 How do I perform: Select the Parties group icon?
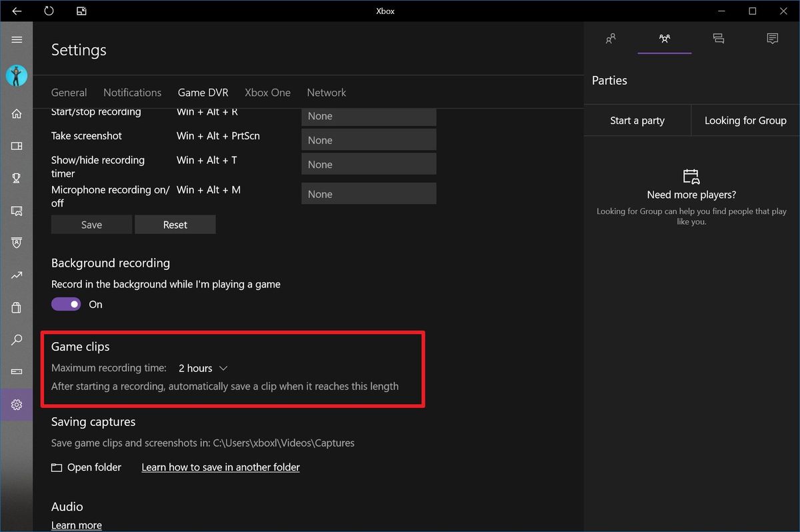[x=664, y=39]
